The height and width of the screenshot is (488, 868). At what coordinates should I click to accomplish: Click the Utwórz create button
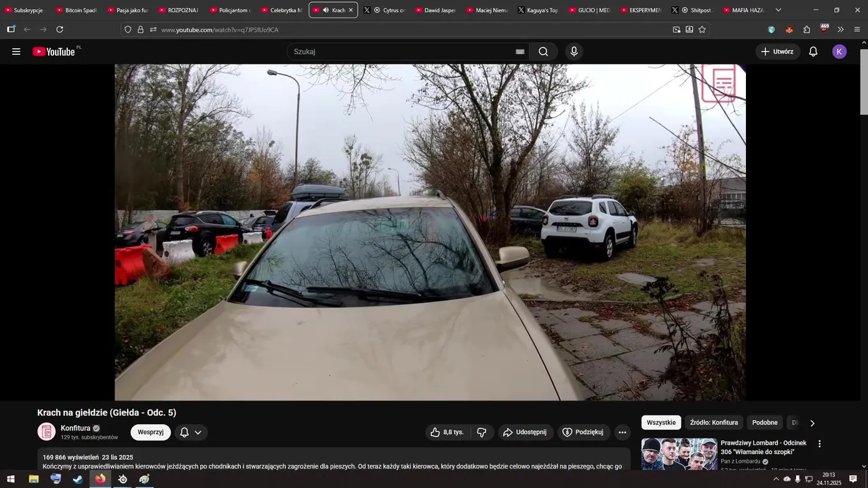[778, 52]
